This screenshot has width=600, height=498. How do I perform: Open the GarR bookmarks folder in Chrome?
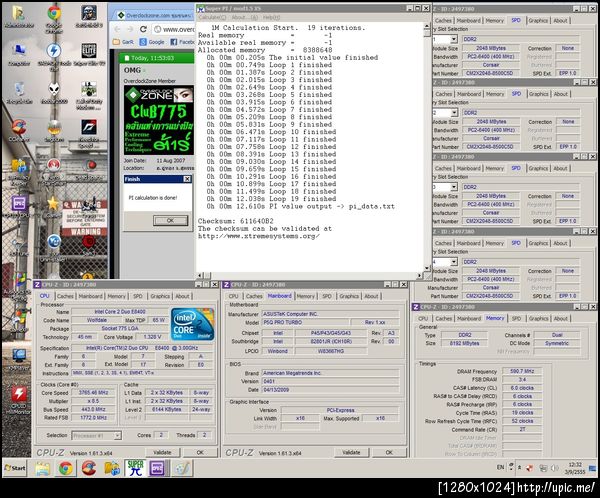click(x=124, y=42)
